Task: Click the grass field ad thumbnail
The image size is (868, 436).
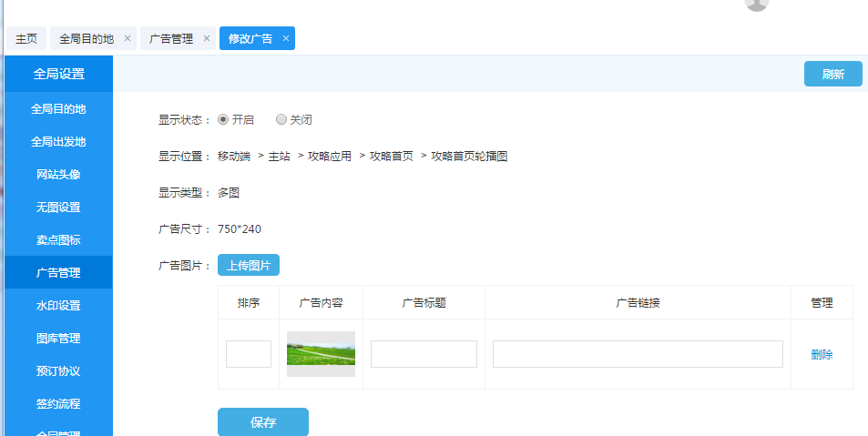Action: [x=321, y=354]
